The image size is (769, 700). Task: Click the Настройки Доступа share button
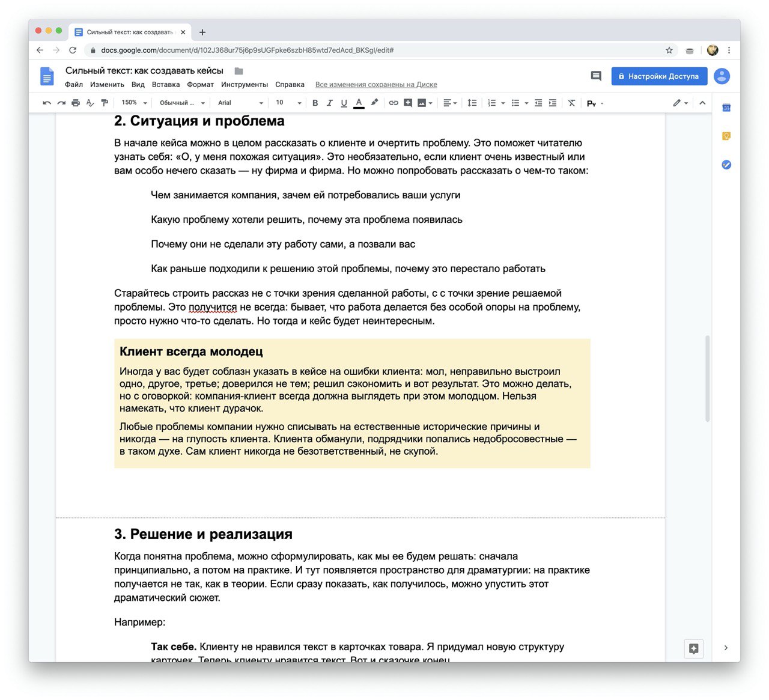click(x=659, y=76)
